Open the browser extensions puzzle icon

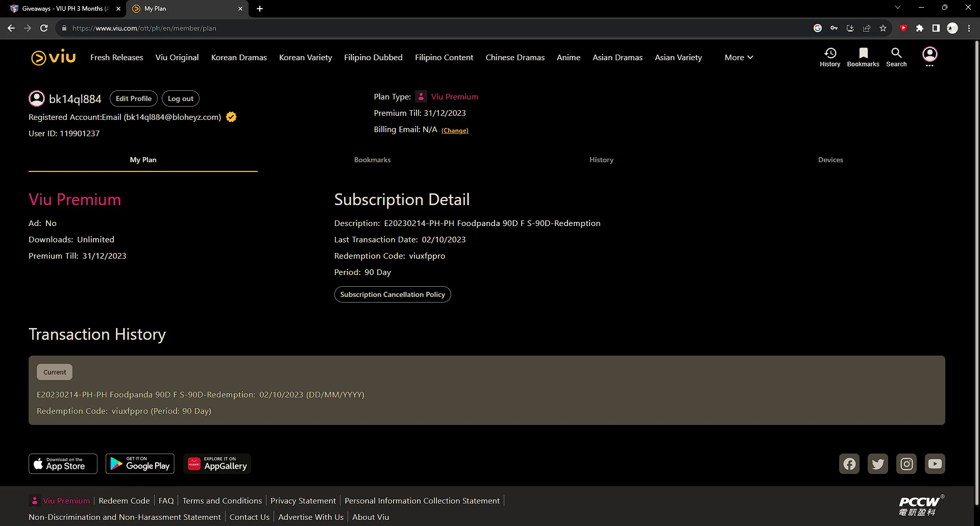[x=920, y=28]
